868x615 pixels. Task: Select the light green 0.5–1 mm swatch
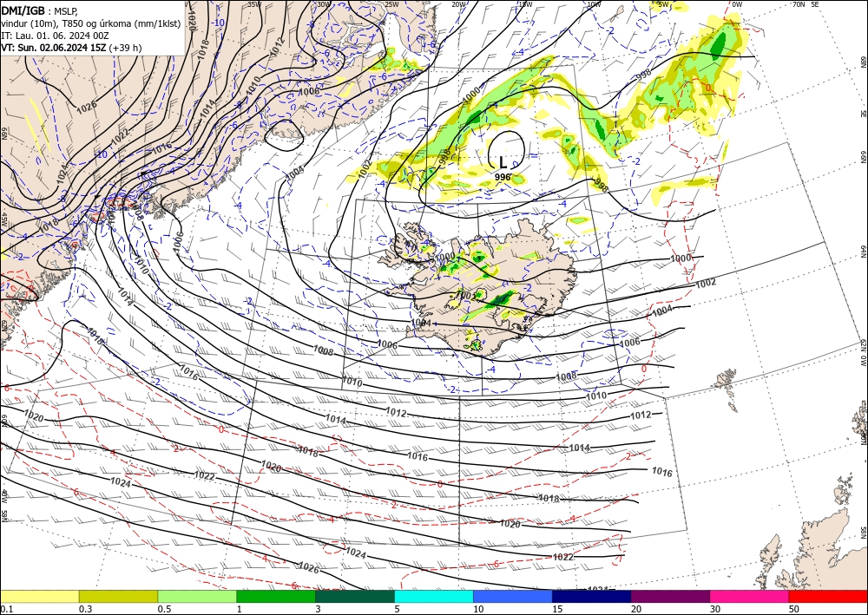click(x=197, y=596)
